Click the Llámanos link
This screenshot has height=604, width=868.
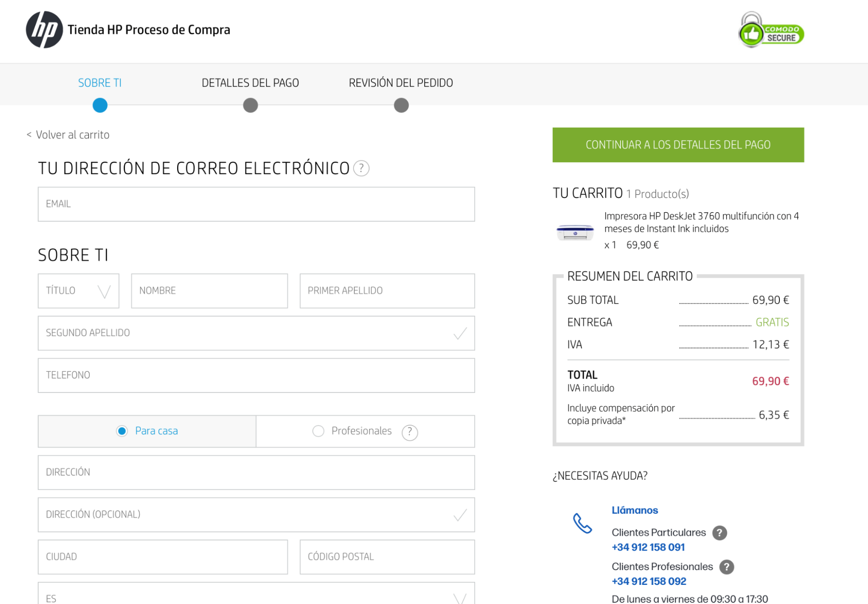(x=634, y=510)
